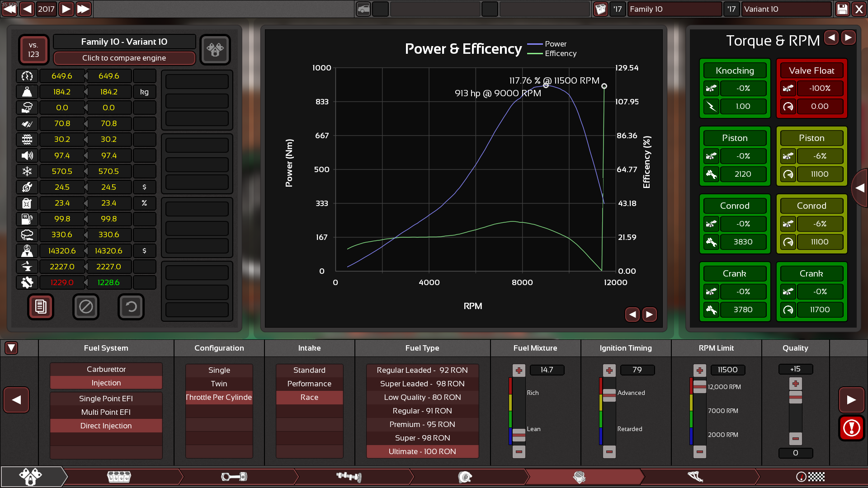
Task: Click the red warning exclamation icon
Action: (851, 427)
